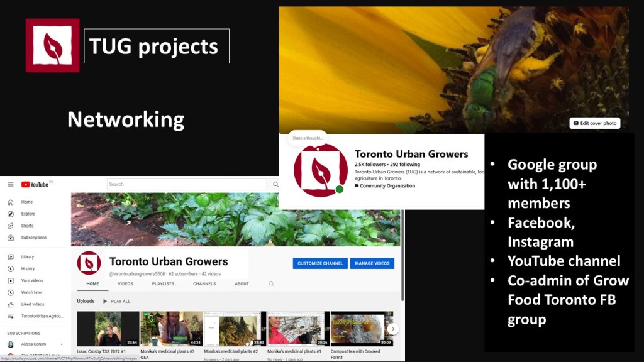Image resolution: width=644 pixels, height=362 pixels.
Task: Click the Customize Channel button
Action: tap(319, 263)
